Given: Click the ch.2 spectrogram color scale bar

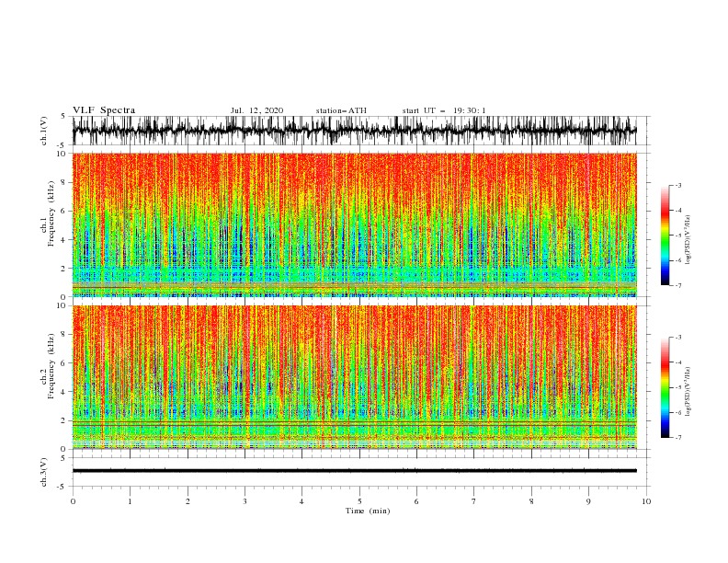Looking at the screenshot, I should 665,387.
